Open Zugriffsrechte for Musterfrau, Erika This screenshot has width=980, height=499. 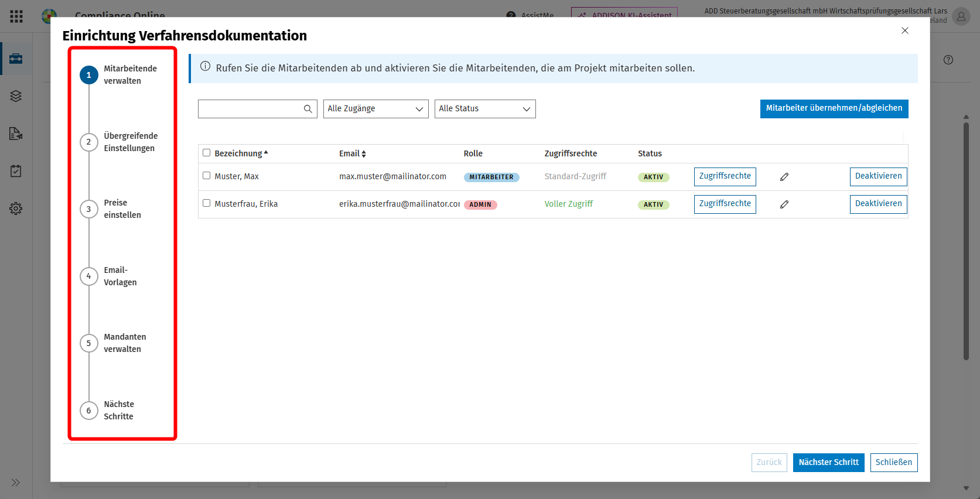(x=725, y=204)
